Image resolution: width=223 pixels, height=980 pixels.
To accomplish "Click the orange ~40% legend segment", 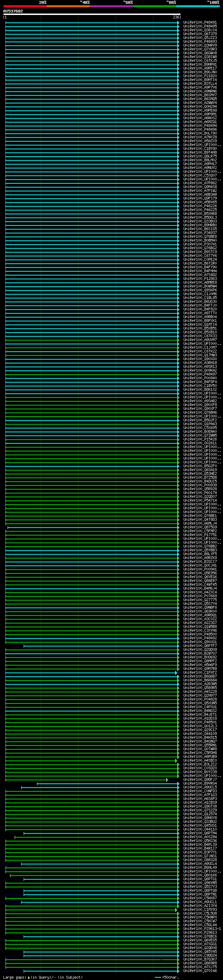I will tap(68, 6).
